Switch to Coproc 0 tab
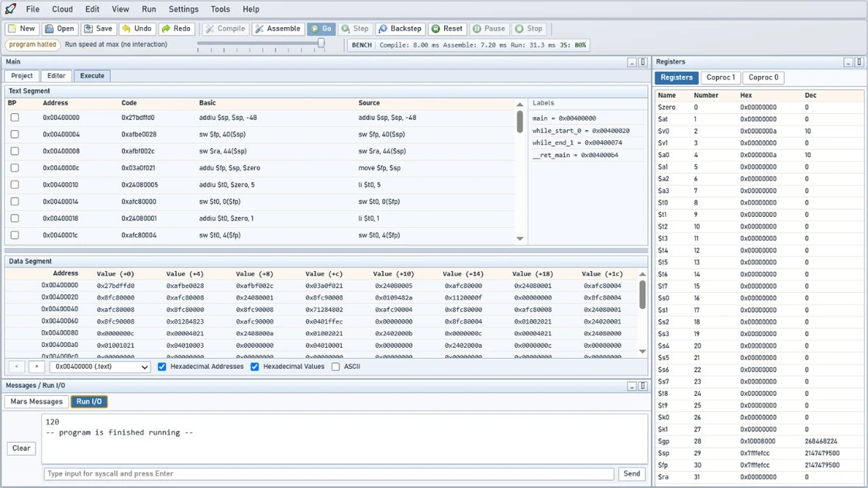868x488 pixels. tap(763, 77)
